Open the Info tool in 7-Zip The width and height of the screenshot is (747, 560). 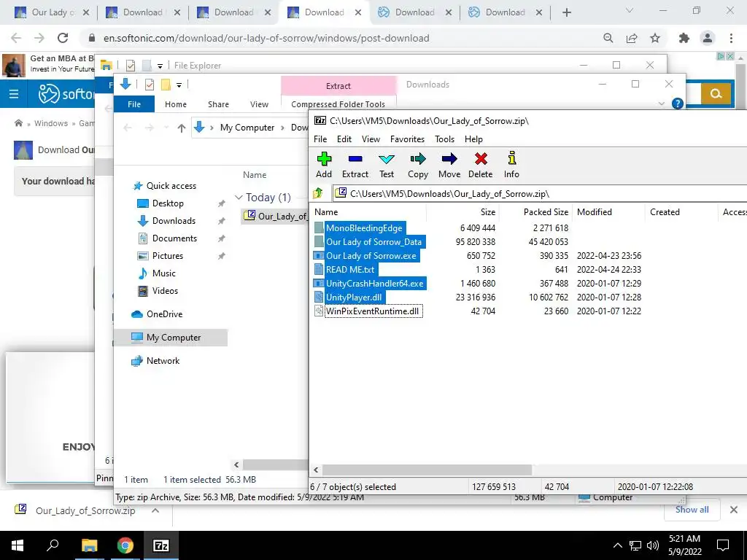[x=511, y=165]
